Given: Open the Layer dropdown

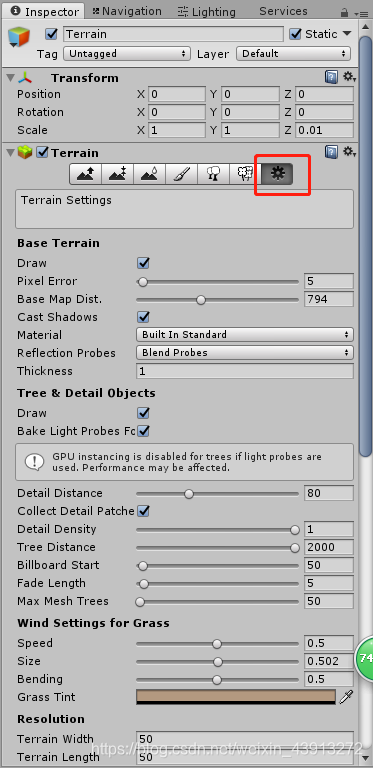Looking at the screenshot, I should tap(293, 53).
